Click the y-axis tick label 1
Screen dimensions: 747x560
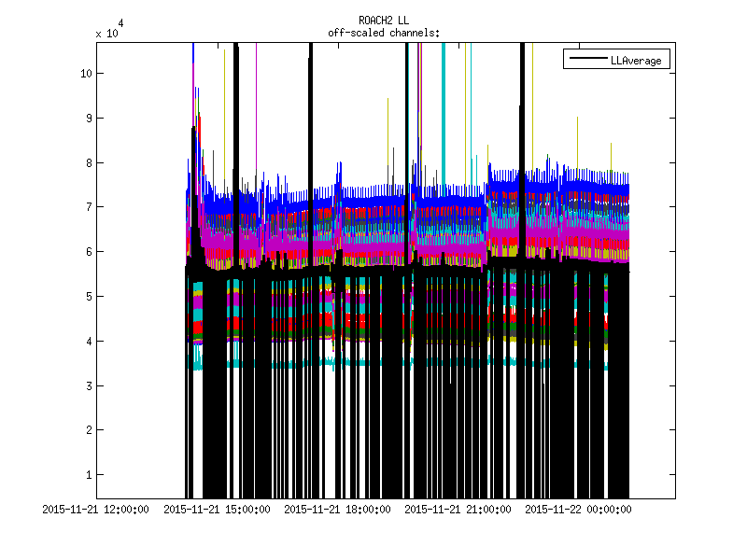click(x=88, y=475)
